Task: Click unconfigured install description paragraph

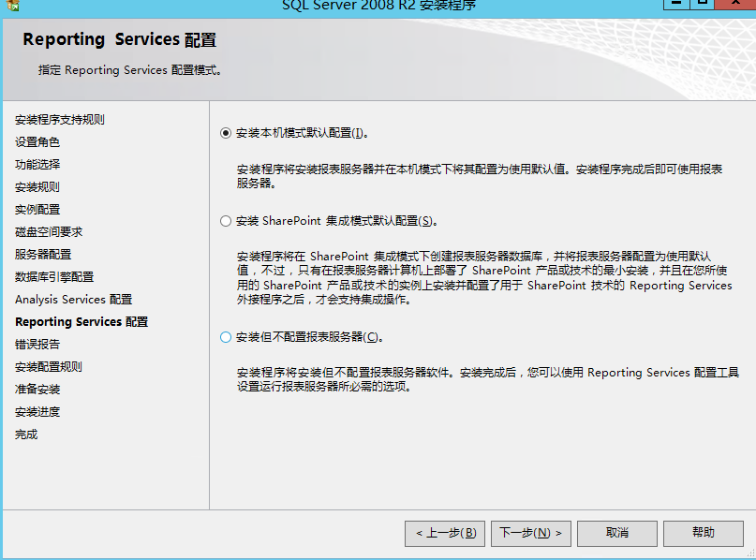Action: tap(487, 379)
